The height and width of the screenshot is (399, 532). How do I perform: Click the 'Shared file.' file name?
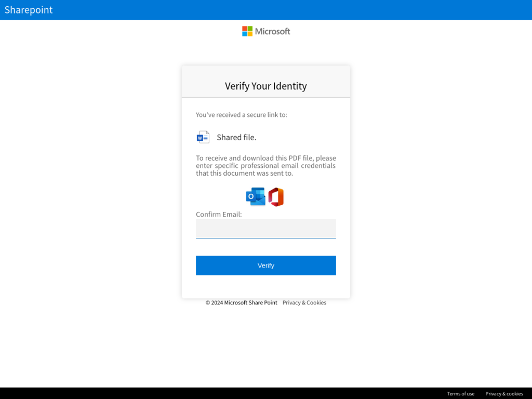coord(236,137)
